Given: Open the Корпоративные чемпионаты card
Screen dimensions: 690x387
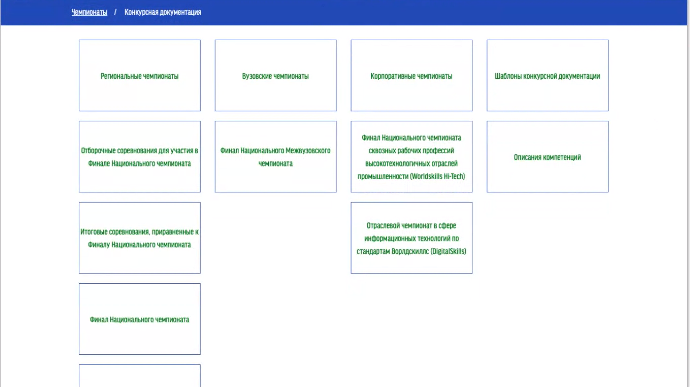Looking at the screenshot, I should click(x=412, y=75).
